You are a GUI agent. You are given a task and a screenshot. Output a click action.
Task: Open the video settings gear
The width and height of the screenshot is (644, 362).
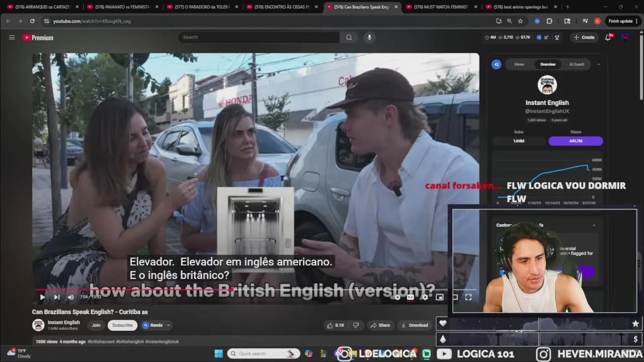[425, 297]
